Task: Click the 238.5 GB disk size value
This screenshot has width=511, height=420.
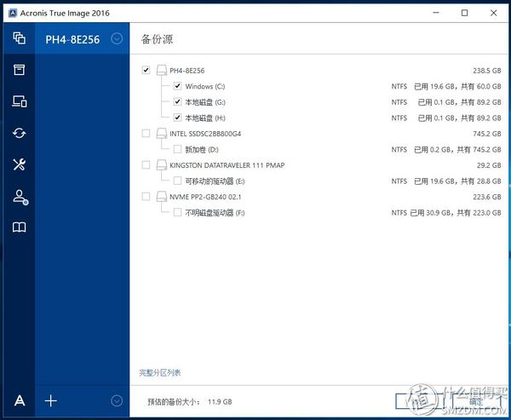Action: [487, 71]
